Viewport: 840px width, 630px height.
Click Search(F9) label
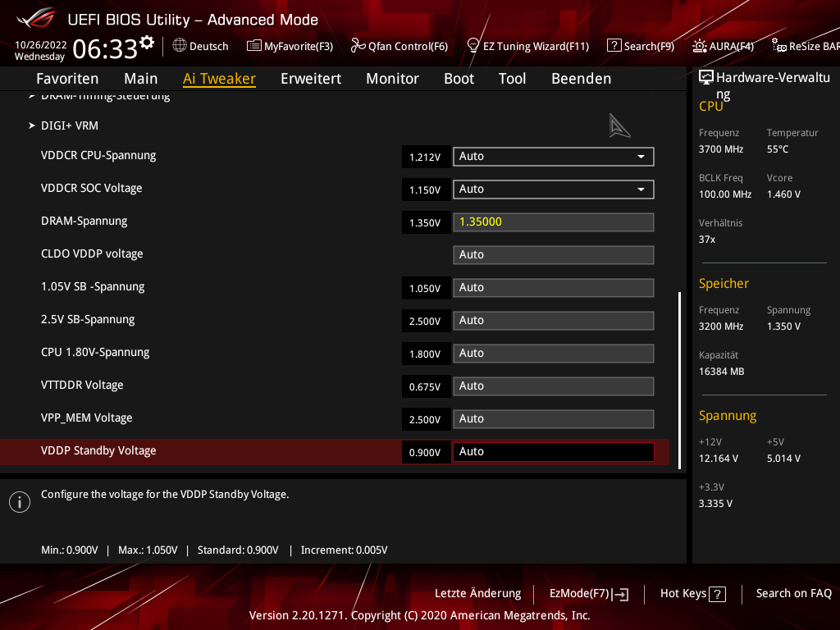tap(649, 47)
